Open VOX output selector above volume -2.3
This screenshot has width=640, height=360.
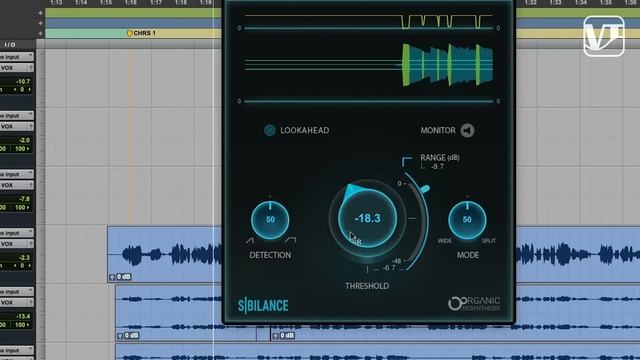16,244
